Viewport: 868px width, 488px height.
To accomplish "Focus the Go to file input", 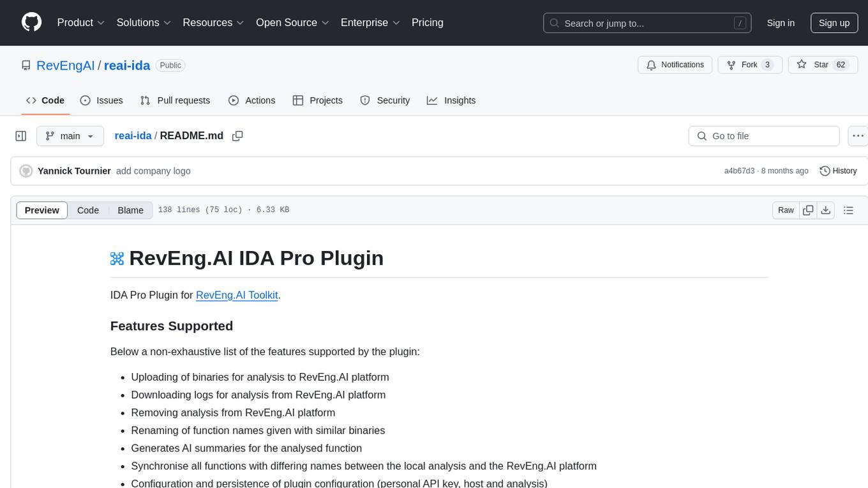I will (764, 136).
